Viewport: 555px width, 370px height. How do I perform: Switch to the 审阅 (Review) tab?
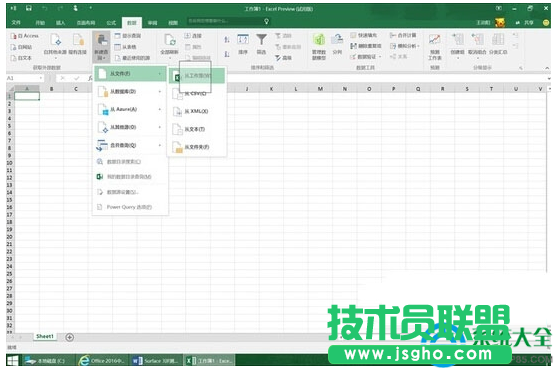pos(153,23)
